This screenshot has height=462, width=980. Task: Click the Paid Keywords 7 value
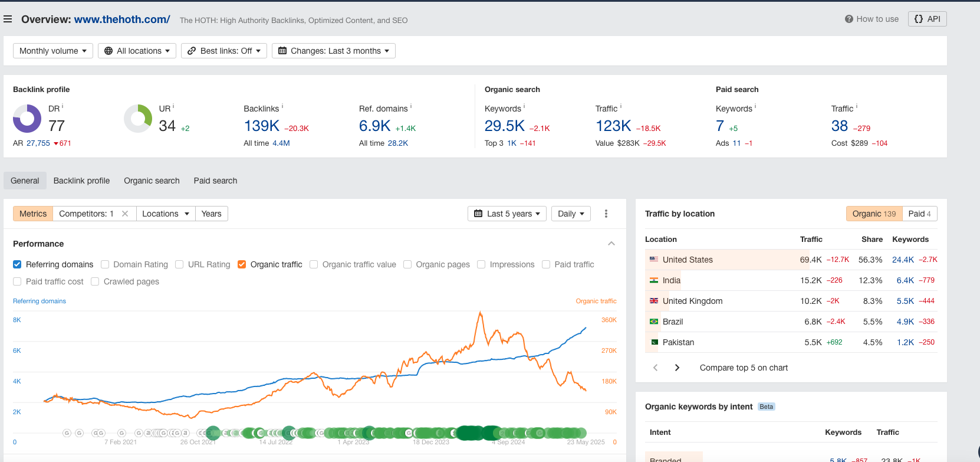(720, 126)
